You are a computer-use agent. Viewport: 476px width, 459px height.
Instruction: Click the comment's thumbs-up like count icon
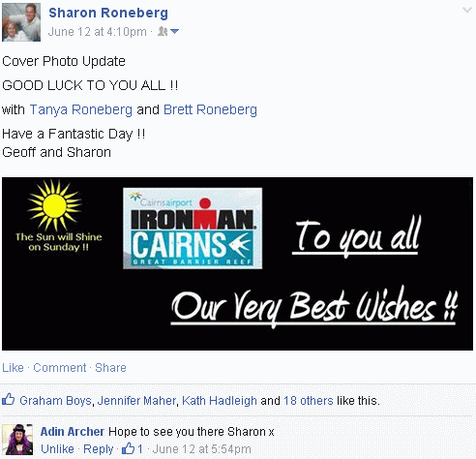coord(128,448)
